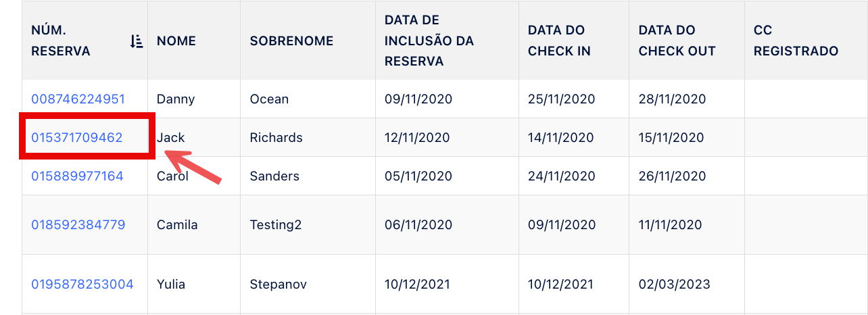The height and width of the screenshot is (315, 868).
Task: Sort by NÚM. RESERVA column header
Action: pyautogui.click(x=61, y=41)
